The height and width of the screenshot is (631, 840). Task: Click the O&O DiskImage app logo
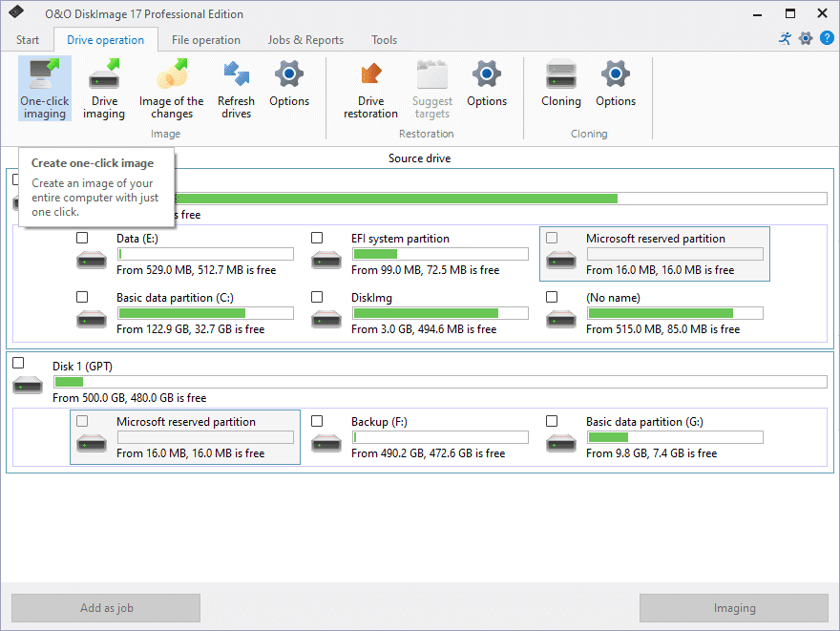click(16, 11)
